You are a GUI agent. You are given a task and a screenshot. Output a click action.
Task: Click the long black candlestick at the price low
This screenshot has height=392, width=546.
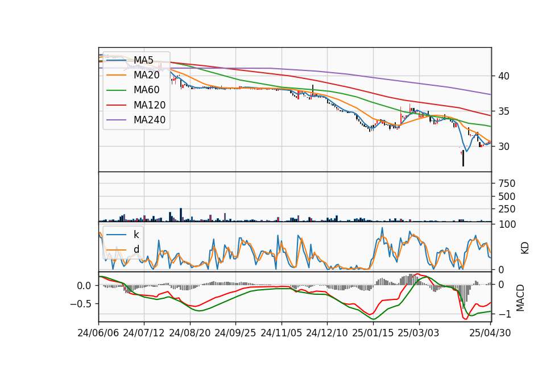[x=463, y=159]
